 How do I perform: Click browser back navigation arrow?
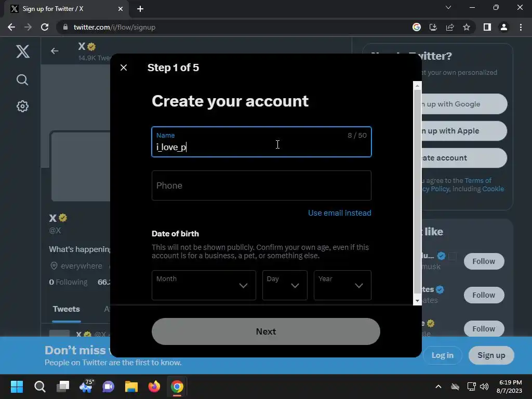click(x=11, y=27)
